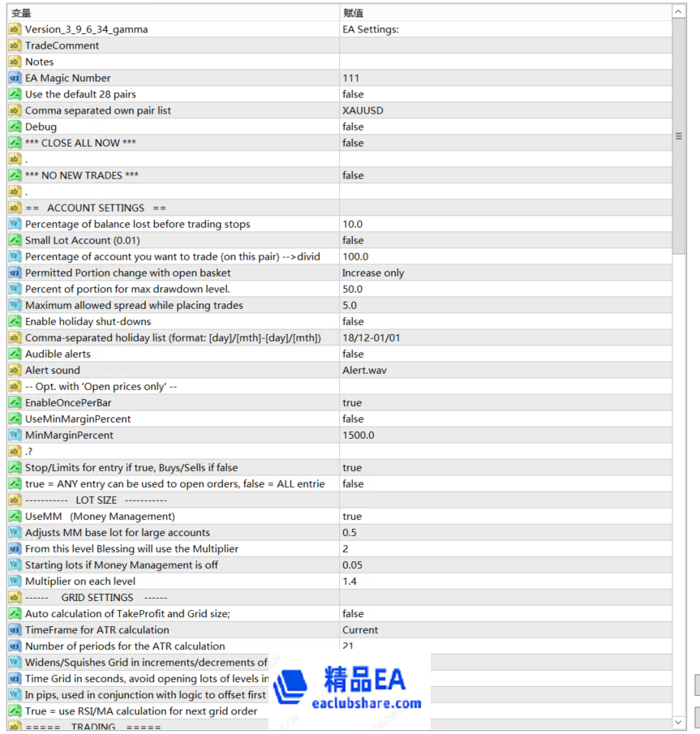700x734 pixels.
Task: Open the Permitted Portion 'Increase only' dropdown
Action: click(x=505, y=273)
